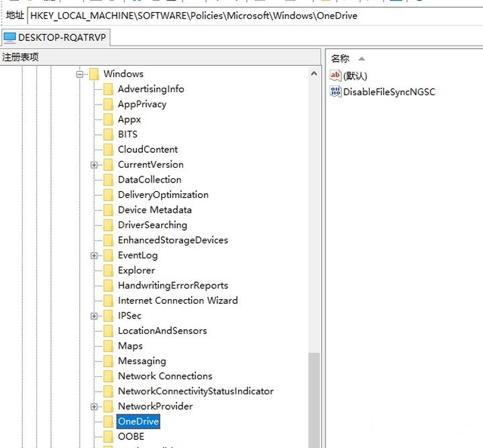Expand the EventLog key
Screen dimensions: 483x448
pyautogui.click(x=95, y=256)
